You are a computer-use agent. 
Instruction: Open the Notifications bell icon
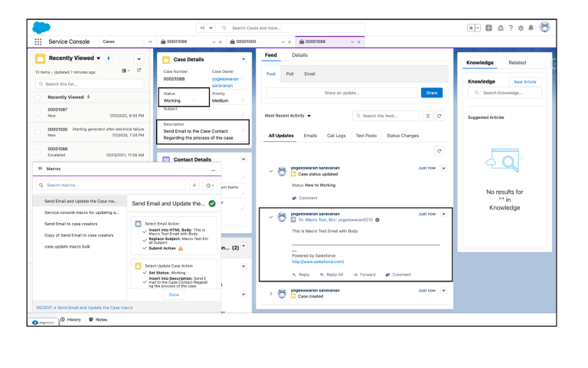point(531,28)
